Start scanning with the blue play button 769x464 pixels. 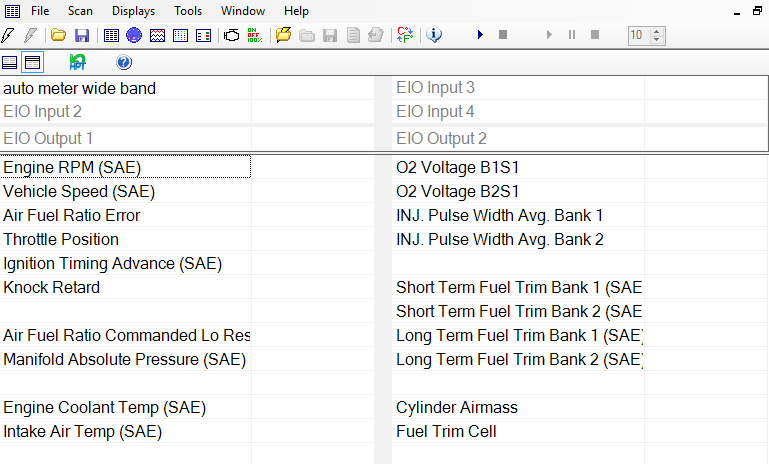pos(480,35)
